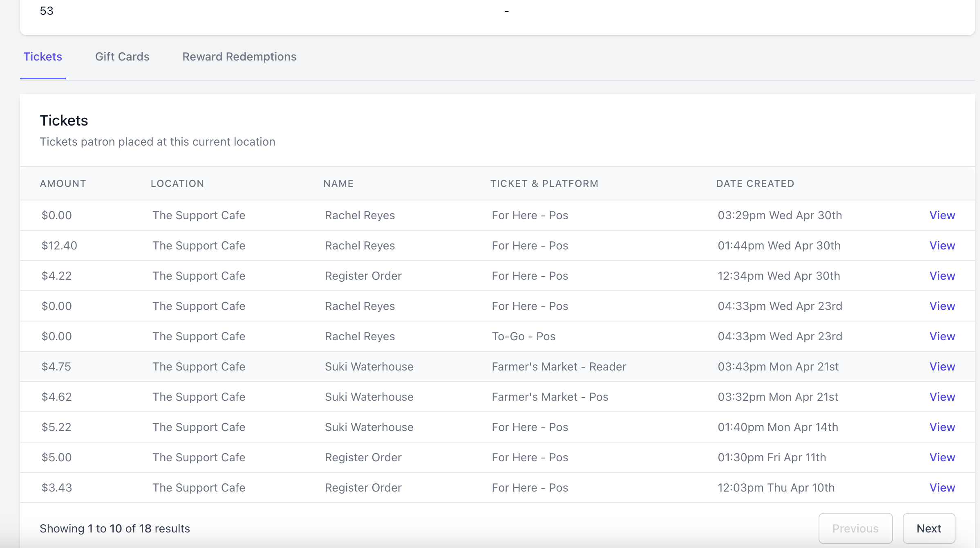Click the Location column header

click(x=177, y=184)
